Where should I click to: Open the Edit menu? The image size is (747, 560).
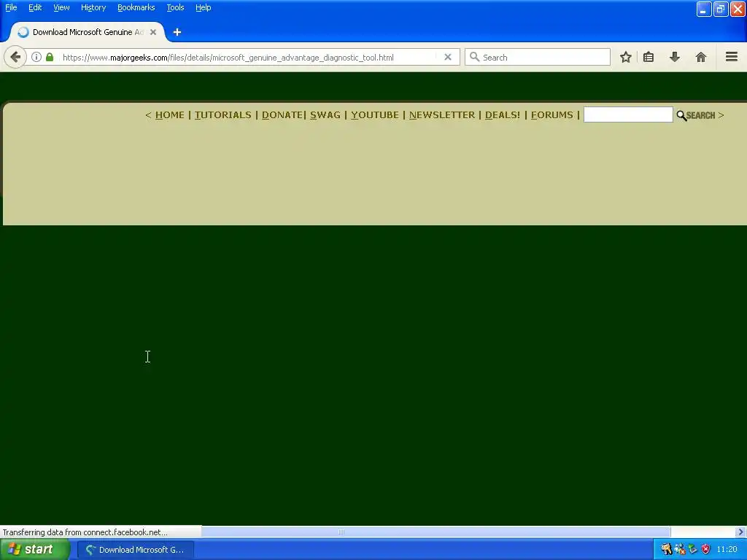pos(35,7)
